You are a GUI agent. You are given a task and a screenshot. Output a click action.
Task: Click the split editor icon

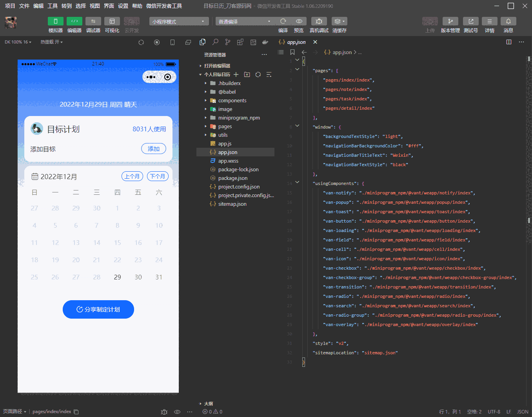click(509, 42)
